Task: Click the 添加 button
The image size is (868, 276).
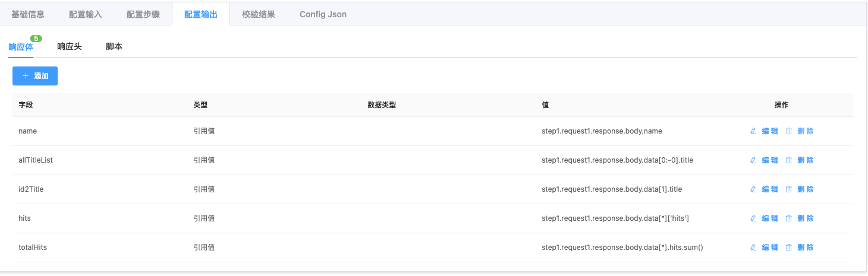Action: pos(35,76)
